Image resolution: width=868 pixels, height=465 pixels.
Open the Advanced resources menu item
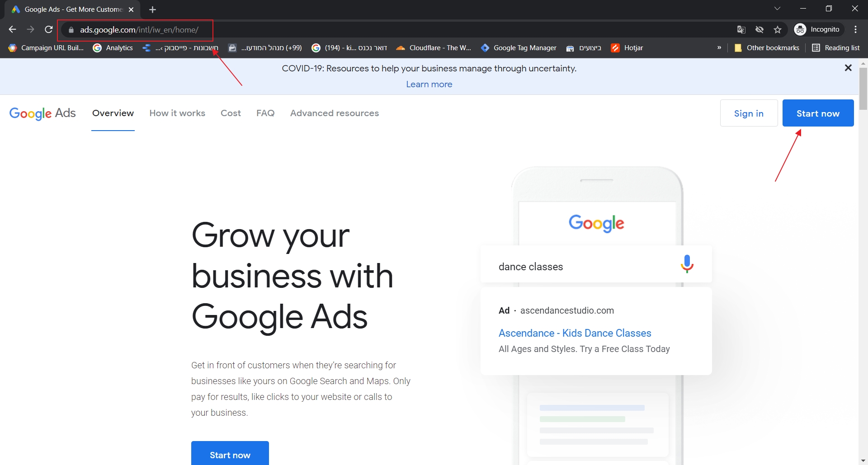(334, 113)
